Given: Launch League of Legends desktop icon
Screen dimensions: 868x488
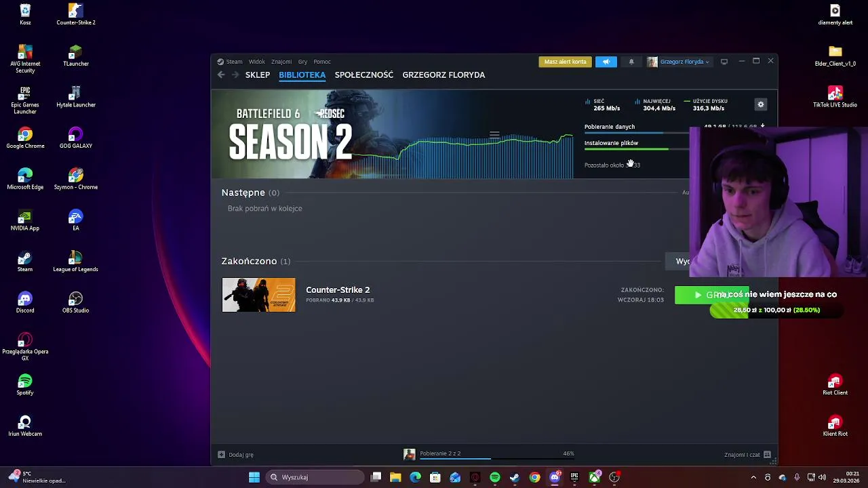Looking at the screenshot, I should coord(76,261).
